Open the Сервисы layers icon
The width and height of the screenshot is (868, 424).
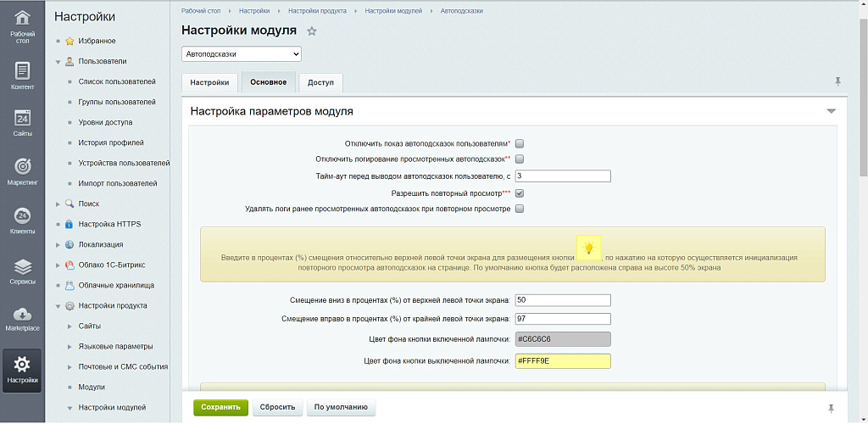coord(23,271)
